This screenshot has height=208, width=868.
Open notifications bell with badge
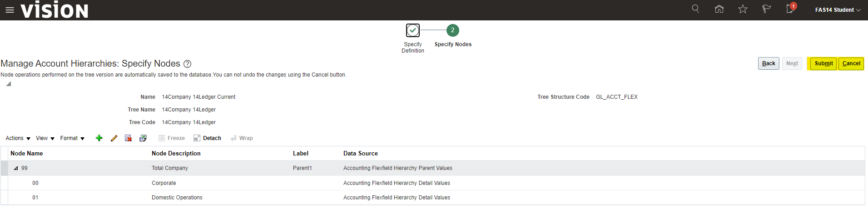790,9
